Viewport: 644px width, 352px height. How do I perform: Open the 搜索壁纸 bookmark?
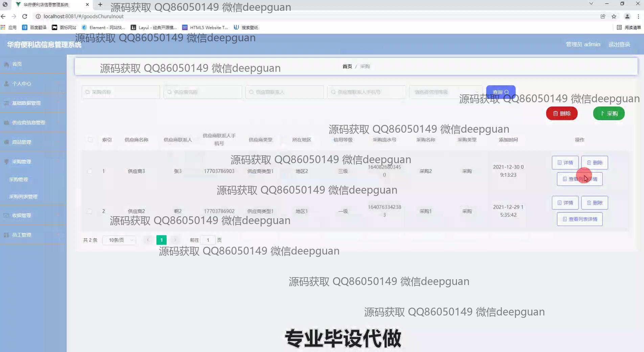tap(246, 27)
